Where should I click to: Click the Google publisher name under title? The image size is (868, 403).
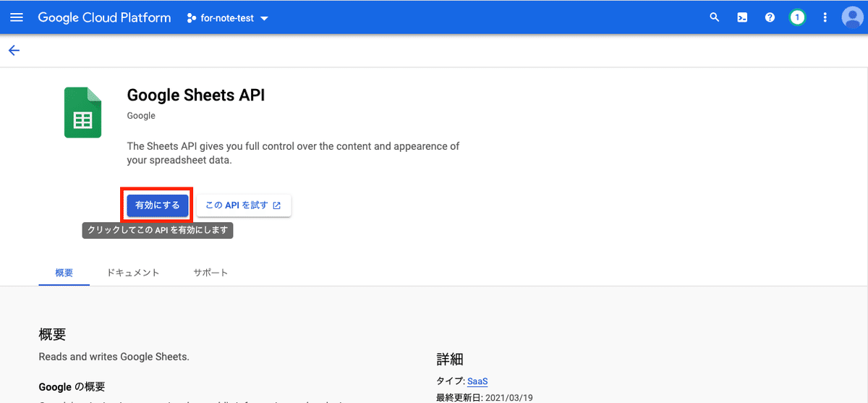[x=141, y=116]
